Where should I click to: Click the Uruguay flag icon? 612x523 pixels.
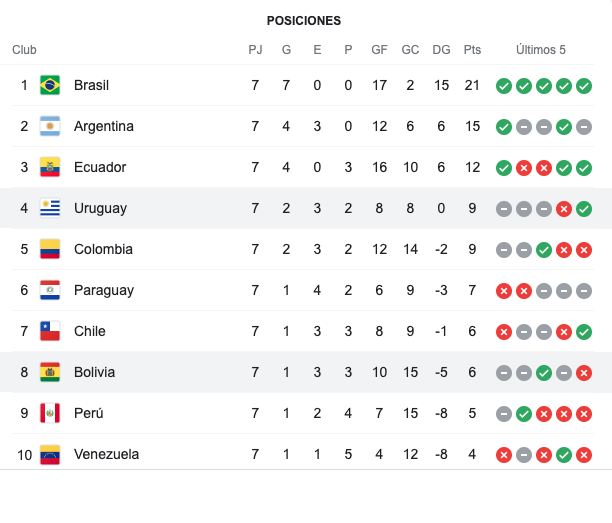50,208
